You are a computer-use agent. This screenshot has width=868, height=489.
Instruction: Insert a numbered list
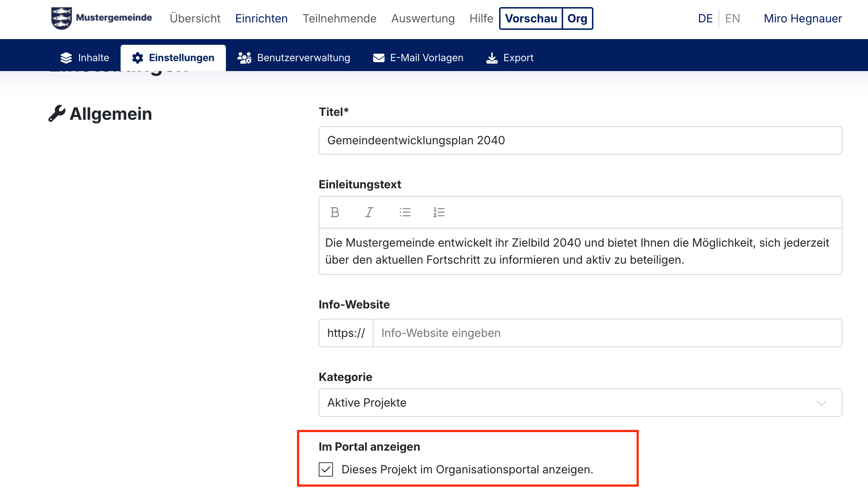click(439, 212)
